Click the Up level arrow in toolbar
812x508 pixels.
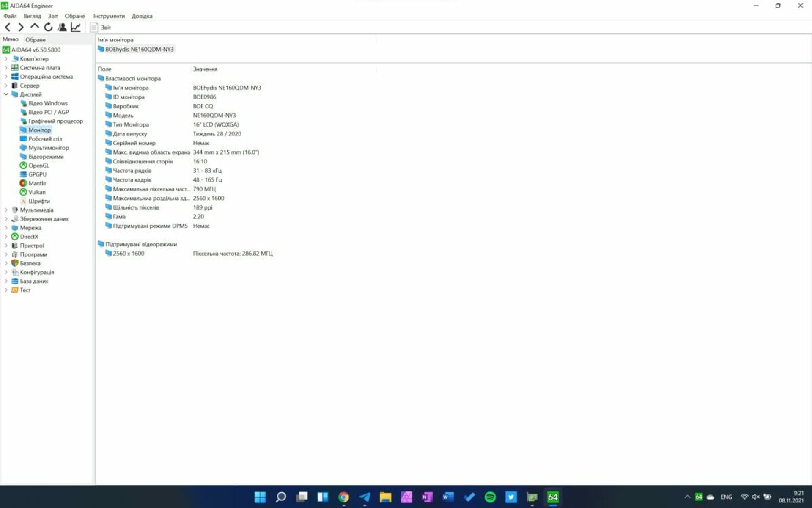34,27
